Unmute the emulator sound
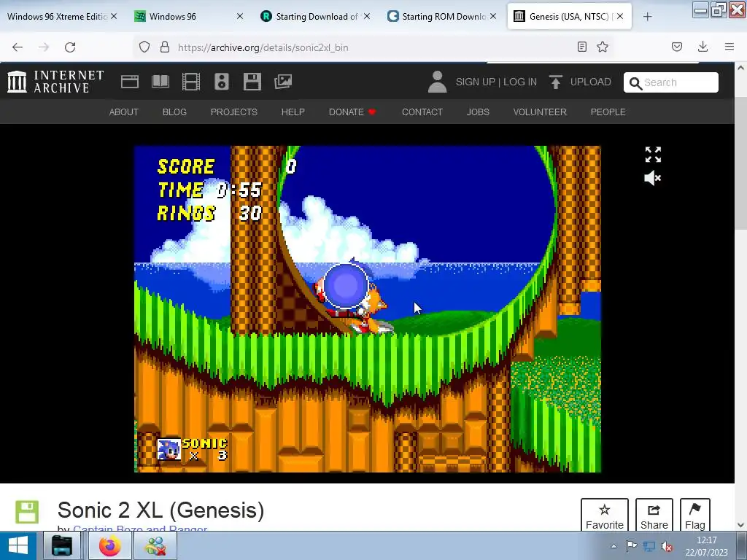 click(x=653, y=178)
